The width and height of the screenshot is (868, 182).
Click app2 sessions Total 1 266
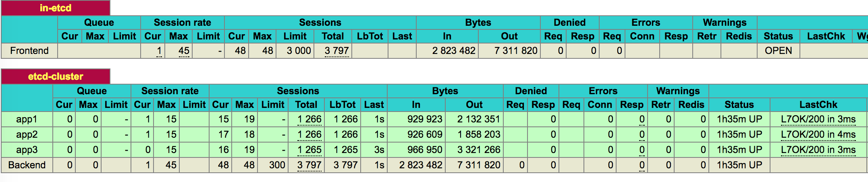click(x=309, y=134)
